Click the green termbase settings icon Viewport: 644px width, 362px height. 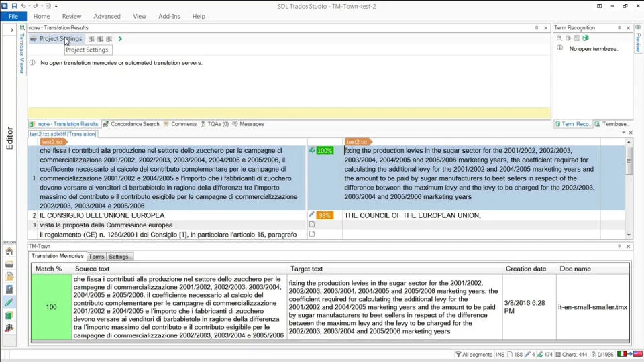586,38
